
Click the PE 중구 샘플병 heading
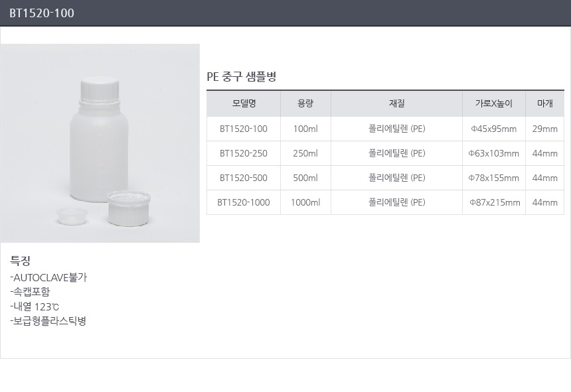click(242, 77)
